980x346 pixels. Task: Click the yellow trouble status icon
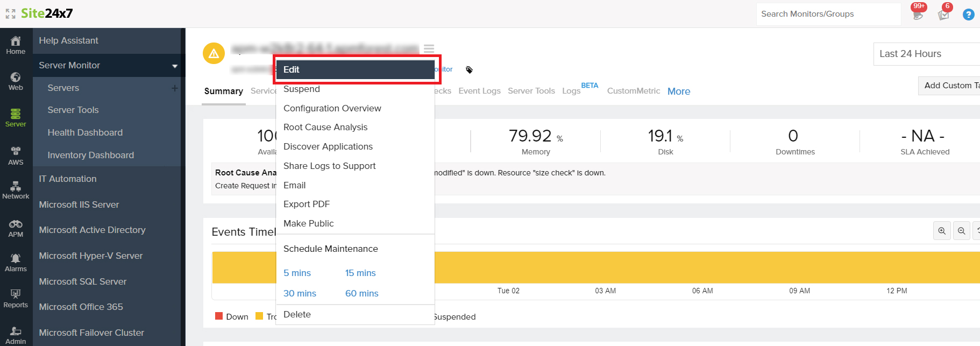pyautogui.click(x=214, y=53)
